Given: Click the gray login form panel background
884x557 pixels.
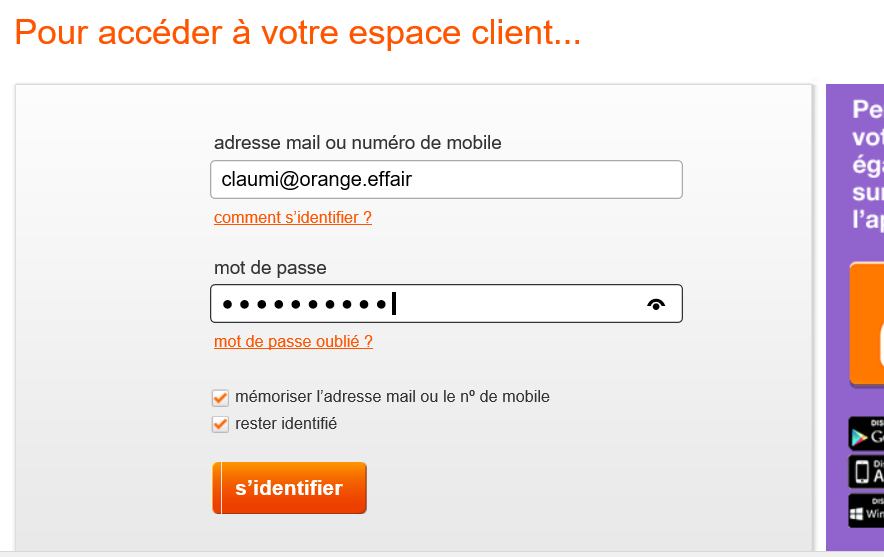Looking at the screenshot, I should (x=110, y=300).
